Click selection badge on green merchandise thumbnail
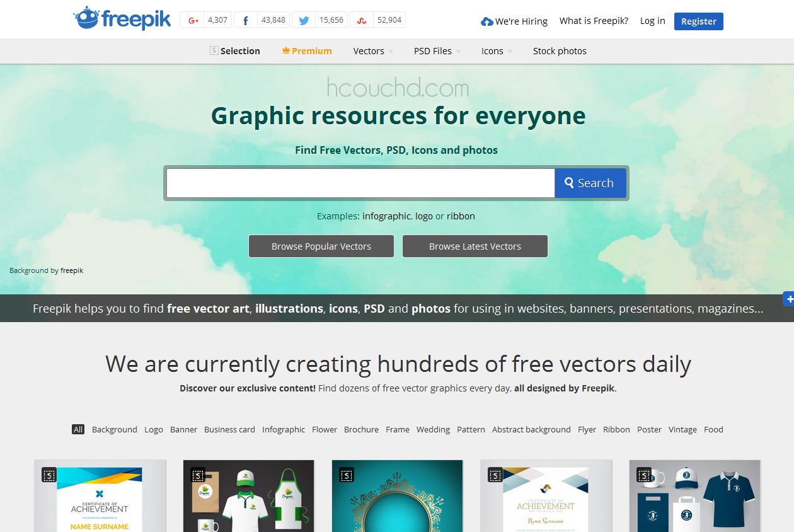 [x=198, y=475]
